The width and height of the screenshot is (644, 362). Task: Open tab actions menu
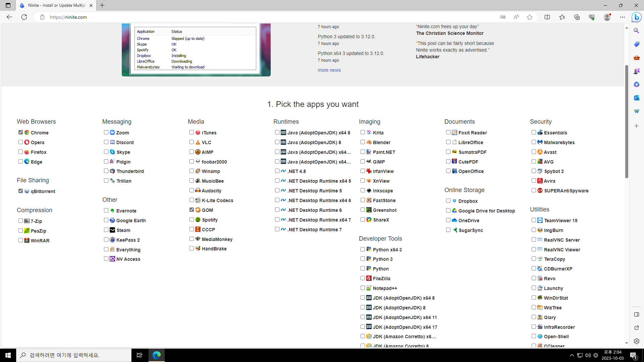coord(8,5)
